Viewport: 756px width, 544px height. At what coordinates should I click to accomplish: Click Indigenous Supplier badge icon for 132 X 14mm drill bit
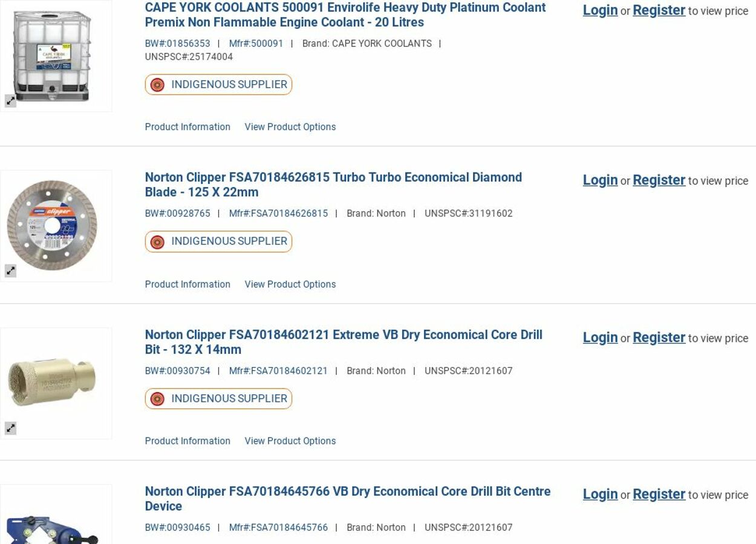point(158,399)
